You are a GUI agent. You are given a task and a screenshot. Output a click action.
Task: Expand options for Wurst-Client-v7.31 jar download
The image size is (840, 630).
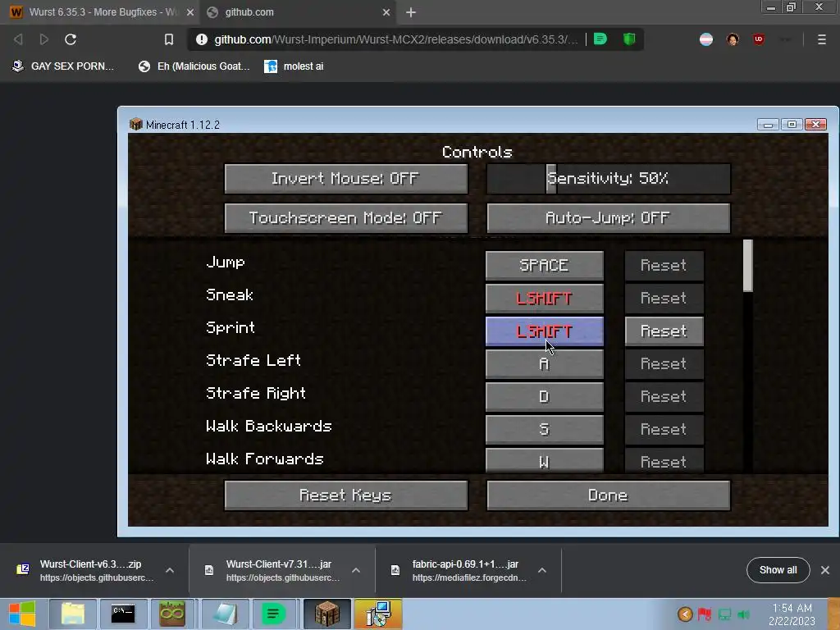[x=356, y=571]
